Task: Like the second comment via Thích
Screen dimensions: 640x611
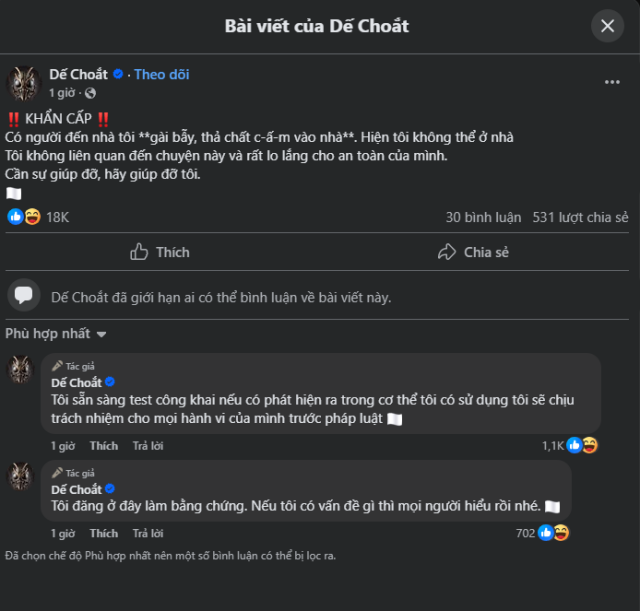Action: pyautogui.click(x=103, y=533)
